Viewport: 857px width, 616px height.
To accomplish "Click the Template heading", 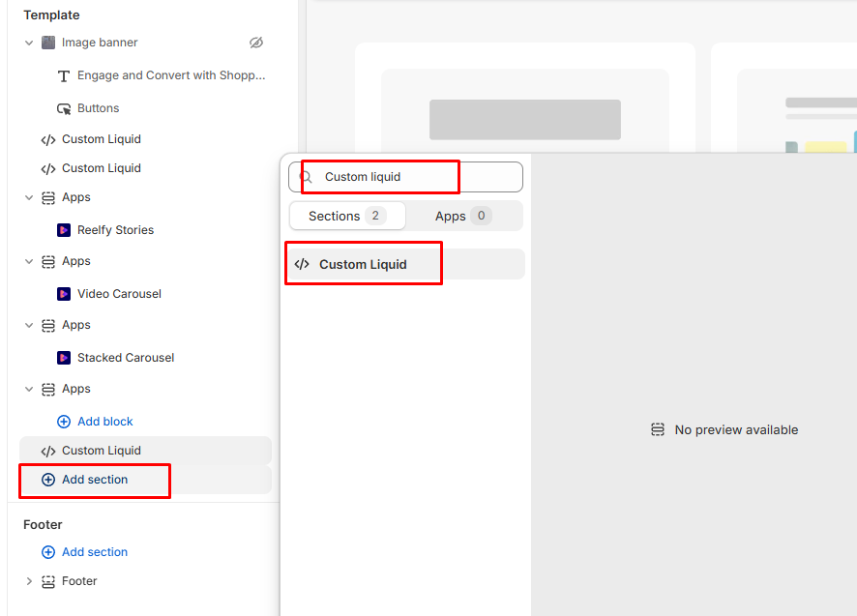I will point(51,15).
